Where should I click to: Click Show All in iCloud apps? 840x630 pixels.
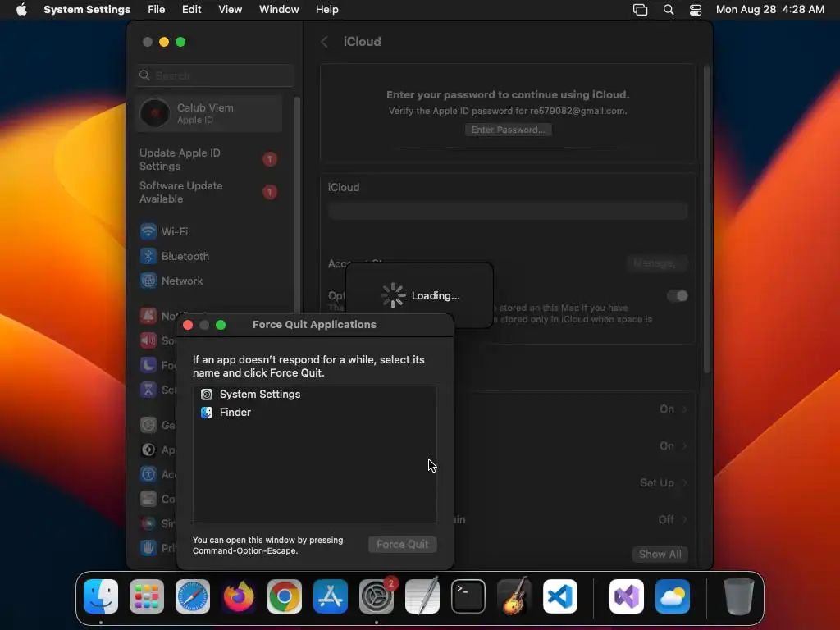[660, 554]
